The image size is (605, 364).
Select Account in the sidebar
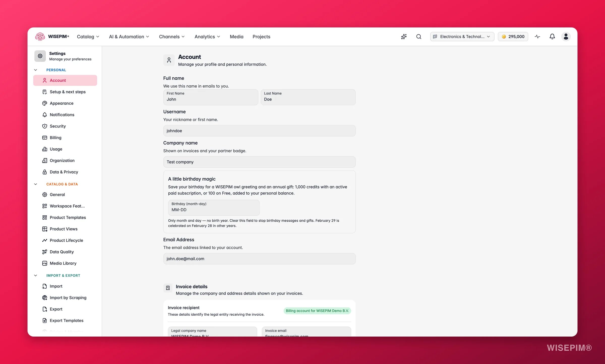[x=65, y=80]
